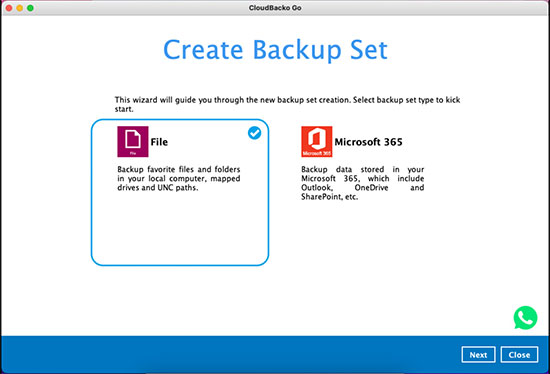550x374 pixels.
Task: Click the yellow minimize window button
Action: pyautogui.click(x=20, y=8)
